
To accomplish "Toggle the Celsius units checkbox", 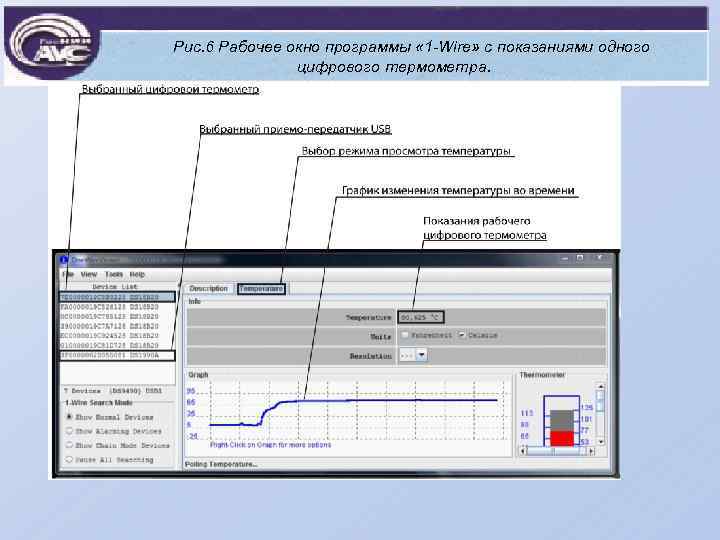I will coord(462,335).
